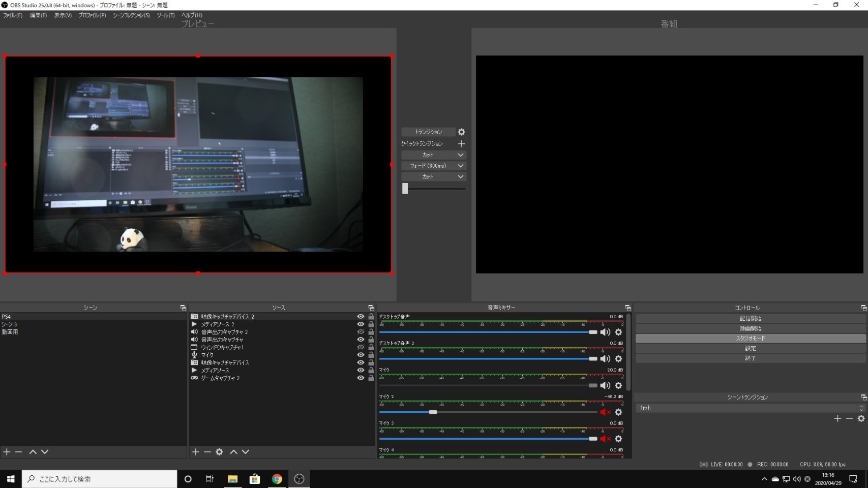Move the selected source down
Screen dimensions: 868x488
point(246,452)
